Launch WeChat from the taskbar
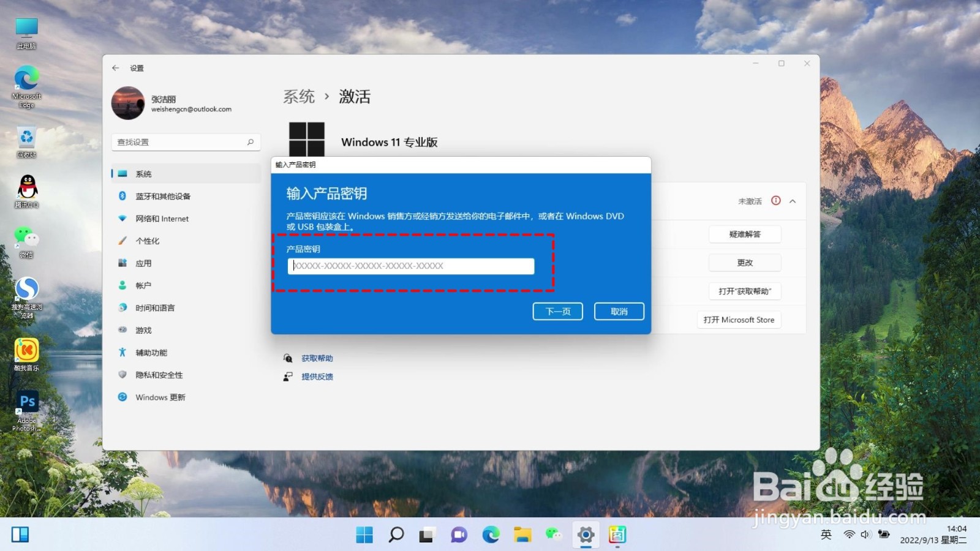 click(552, 534)
